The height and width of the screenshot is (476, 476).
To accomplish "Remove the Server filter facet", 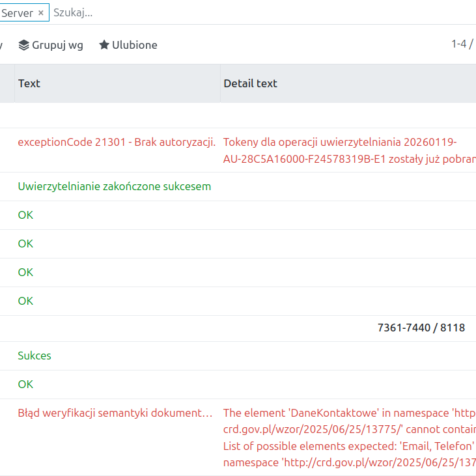I will (x=40, y=12).
